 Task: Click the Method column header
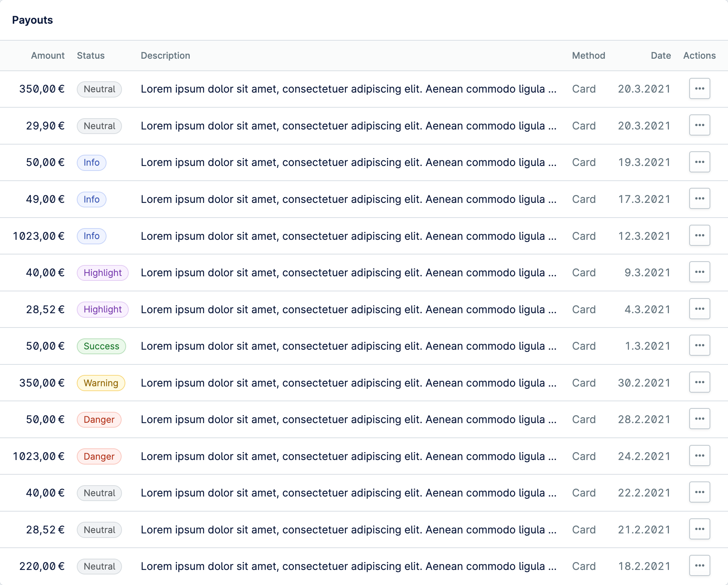[588, 55]
